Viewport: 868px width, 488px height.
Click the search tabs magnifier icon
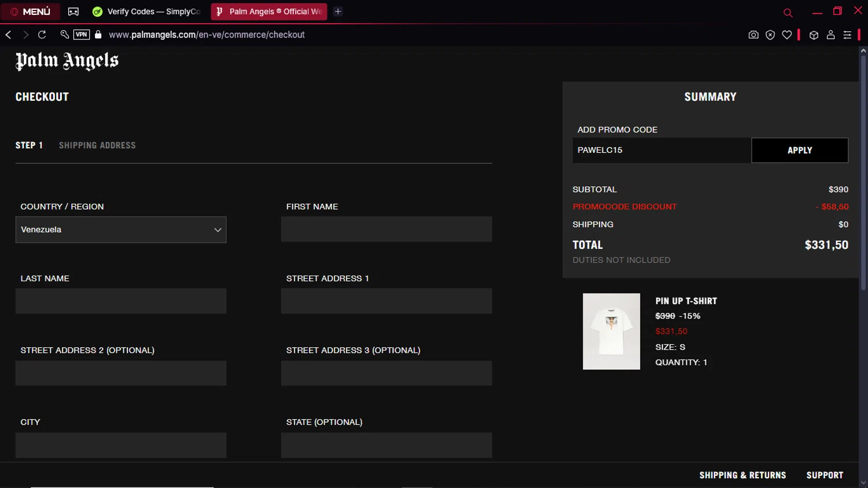tap(788, 12)
